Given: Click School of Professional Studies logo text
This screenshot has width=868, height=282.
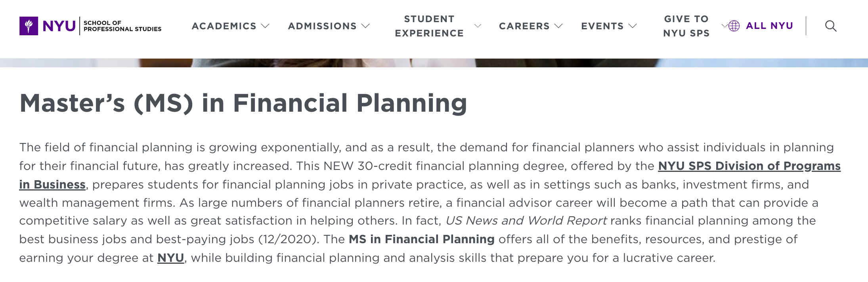Looking at the screenshot, I should click(x=122, y=26).
